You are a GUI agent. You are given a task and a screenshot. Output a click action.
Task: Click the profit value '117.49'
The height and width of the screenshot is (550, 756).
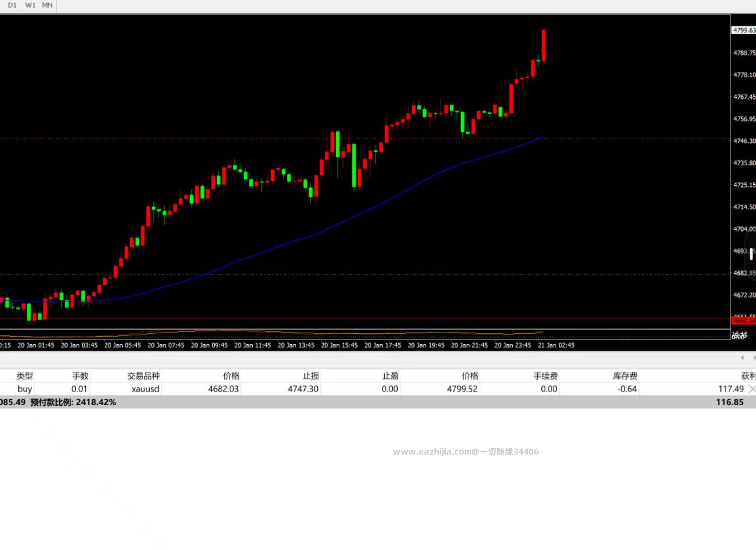(x=731, y=389)
